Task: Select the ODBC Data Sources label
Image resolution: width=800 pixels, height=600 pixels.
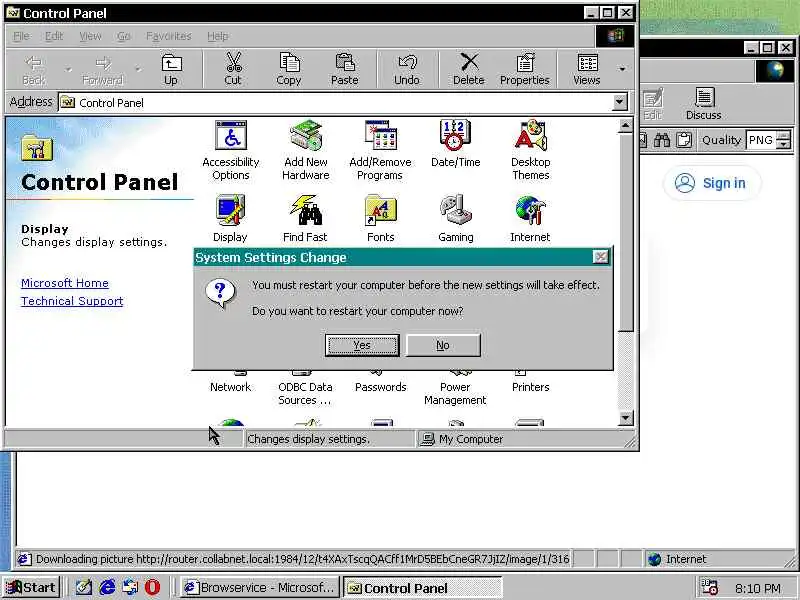Action: 305,393
